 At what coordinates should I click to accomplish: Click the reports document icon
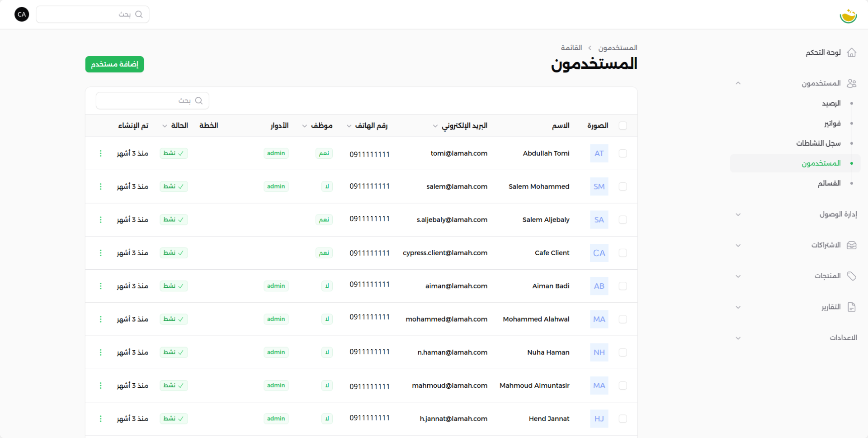(x=852, y=307)
